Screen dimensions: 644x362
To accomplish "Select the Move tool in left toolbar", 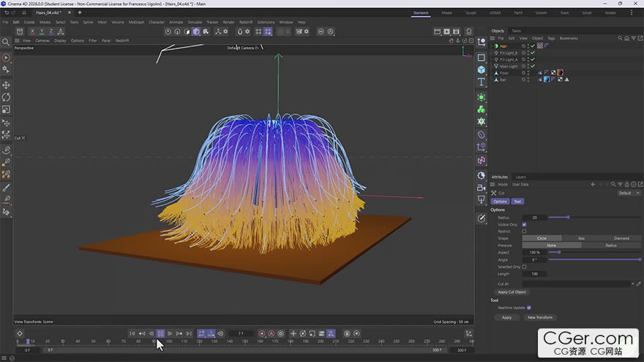I will click(7, 85).
